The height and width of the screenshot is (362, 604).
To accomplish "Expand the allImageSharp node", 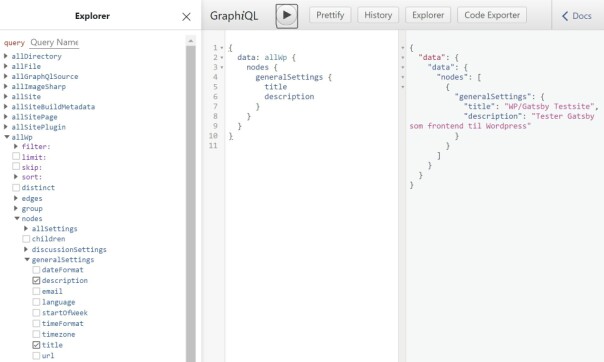I will click(x=6, y=86).
